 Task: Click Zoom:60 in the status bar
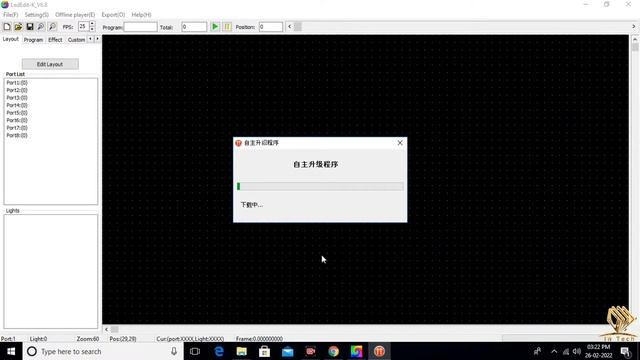pos(88,339)
